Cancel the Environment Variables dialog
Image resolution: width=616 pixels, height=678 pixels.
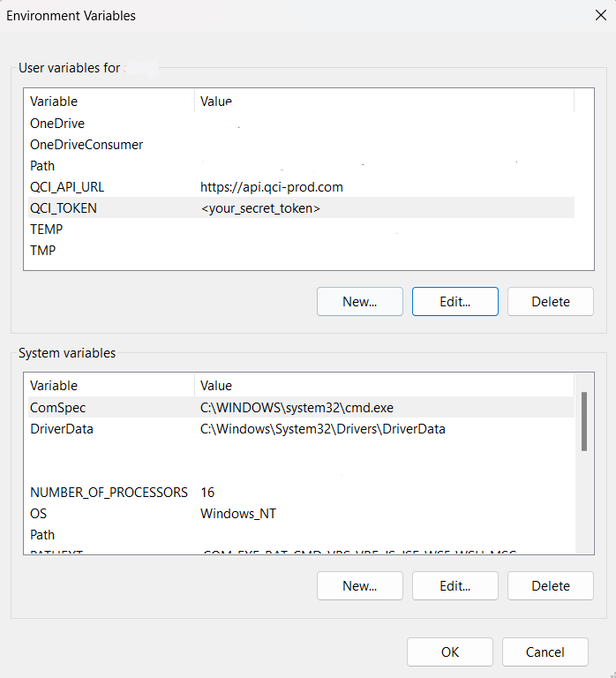[545, 652]
